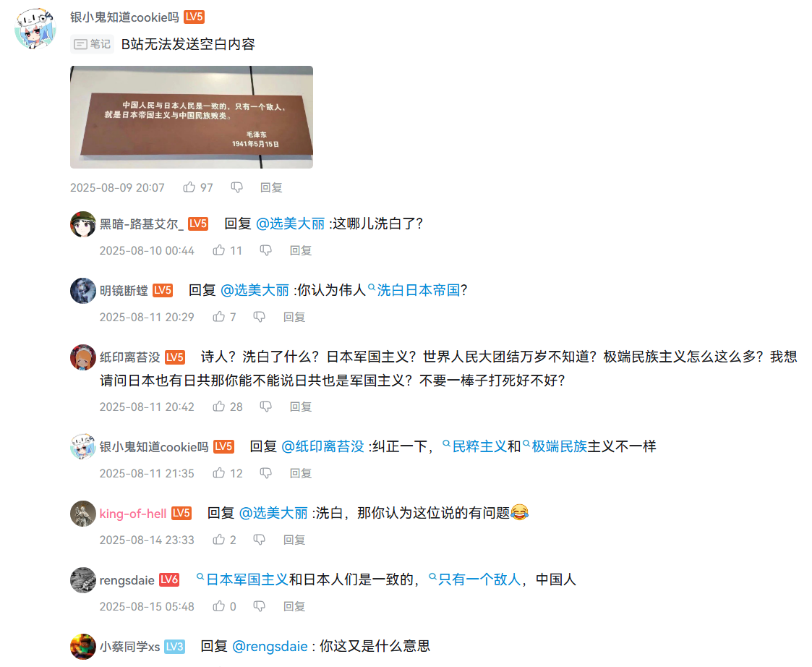Open the 民粹主义 search keyword link

tap(474, 446)
